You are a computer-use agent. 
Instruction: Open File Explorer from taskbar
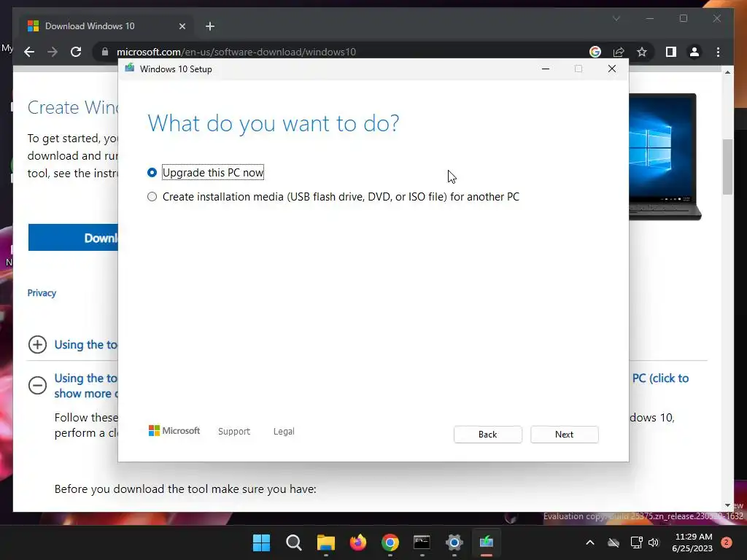[x=326, y=542]
